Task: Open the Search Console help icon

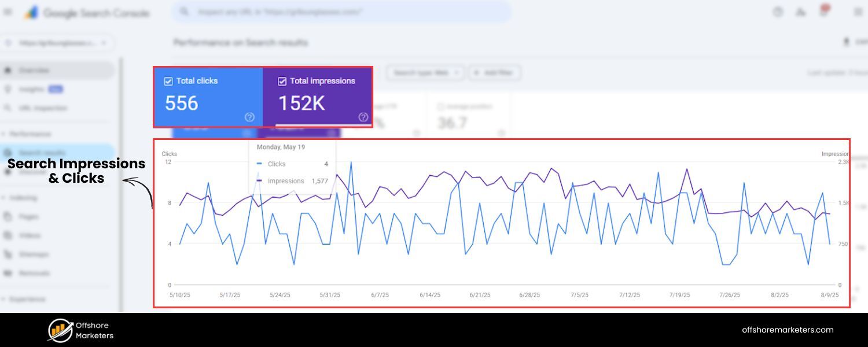Action: (778, 12)
